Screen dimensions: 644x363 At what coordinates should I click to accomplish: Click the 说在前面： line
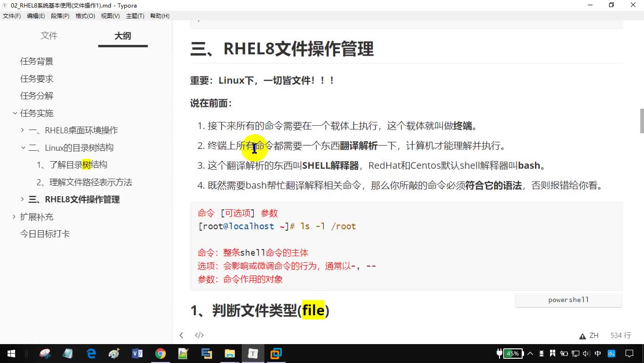[211, 104]
